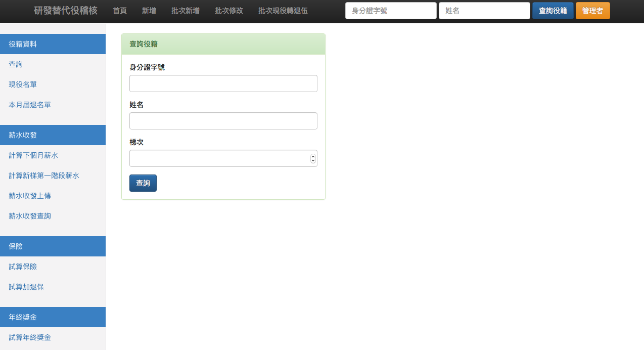Open 試算加退保 link
644x350 pixels.
coord(26,287)
